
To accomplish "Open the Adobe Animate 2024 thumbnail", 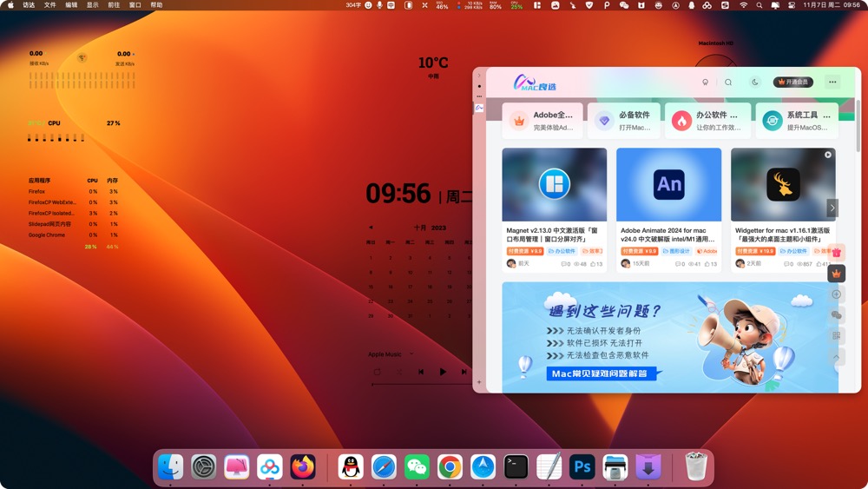I will (668, 184).
